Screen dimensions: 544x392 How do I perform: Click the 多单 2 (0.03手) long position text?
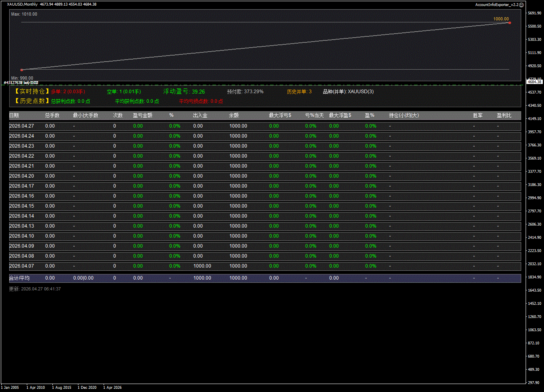[x=68, y=92]
